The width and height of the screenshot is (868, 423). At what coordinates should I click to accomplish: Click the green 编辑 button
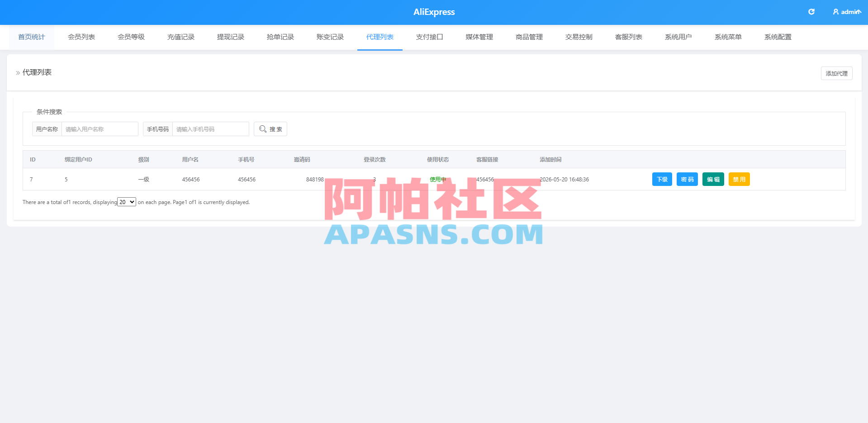pos(713,179)
